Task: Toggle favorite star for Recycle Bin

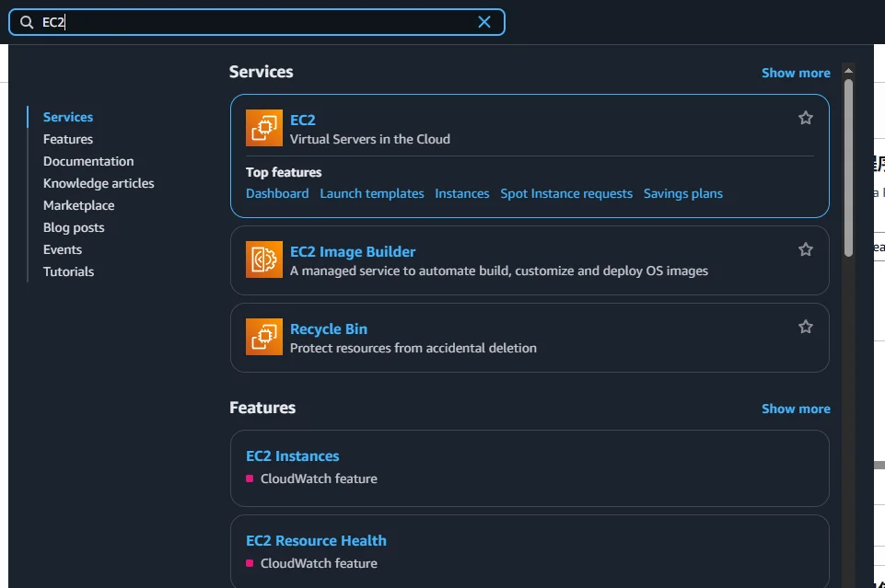Action: click(806, 327)
